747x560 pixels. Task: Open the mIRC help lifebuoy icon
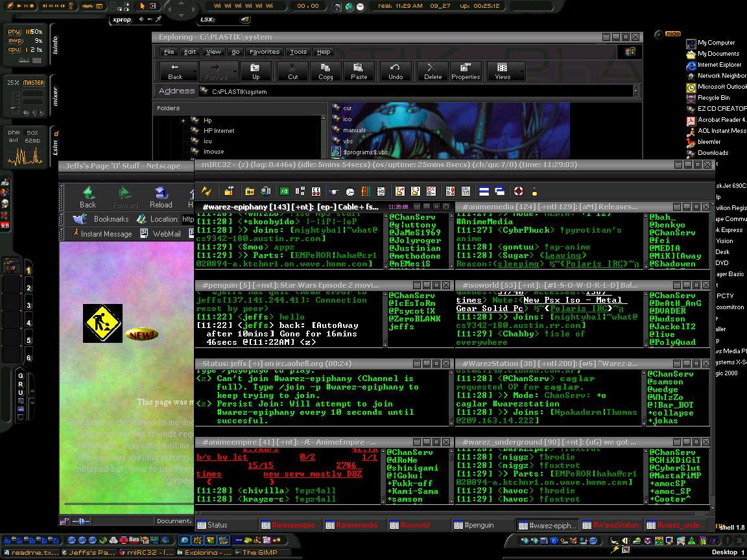click(519, 191)
